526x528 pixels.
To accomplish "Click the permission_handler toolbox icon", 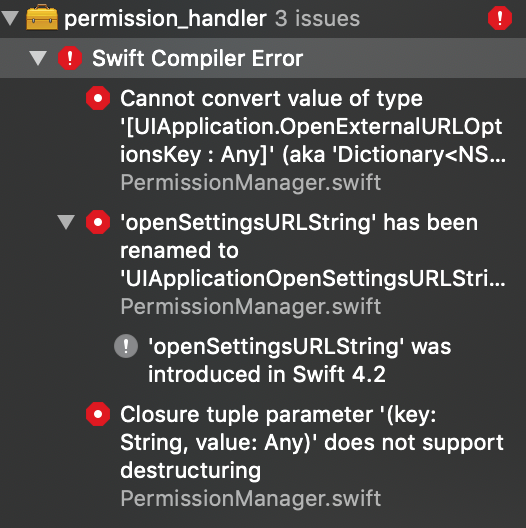I will 42,17.
